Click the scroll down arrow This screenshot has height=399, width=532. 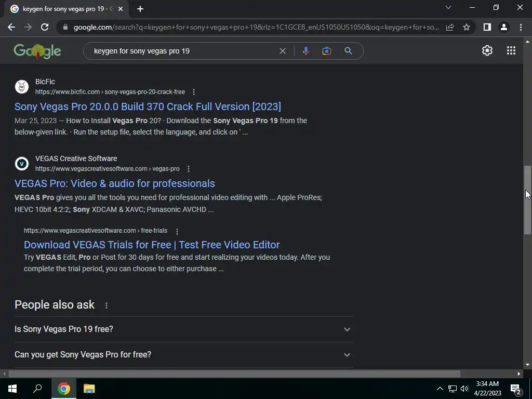click(x=527, y=365)
